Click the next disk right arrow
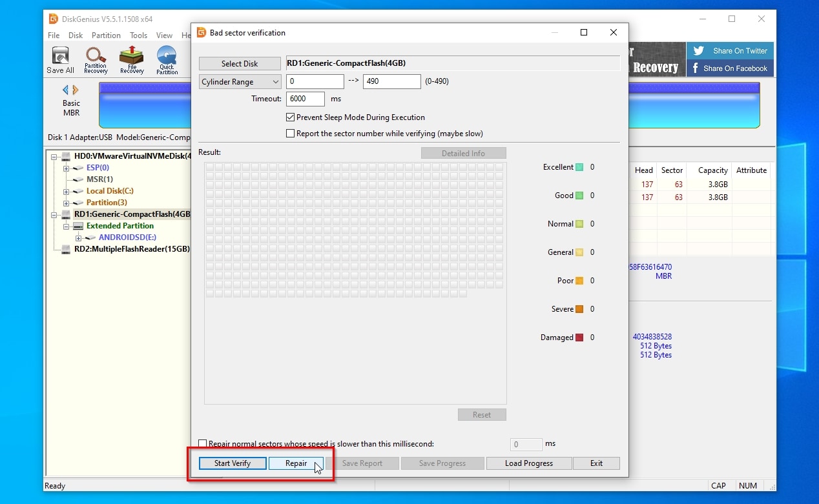 click(x=76, y=90)
